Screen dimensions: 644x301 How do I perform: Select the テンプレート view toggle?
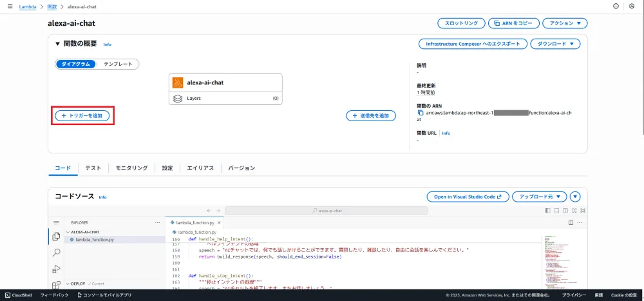coord(118,64)
